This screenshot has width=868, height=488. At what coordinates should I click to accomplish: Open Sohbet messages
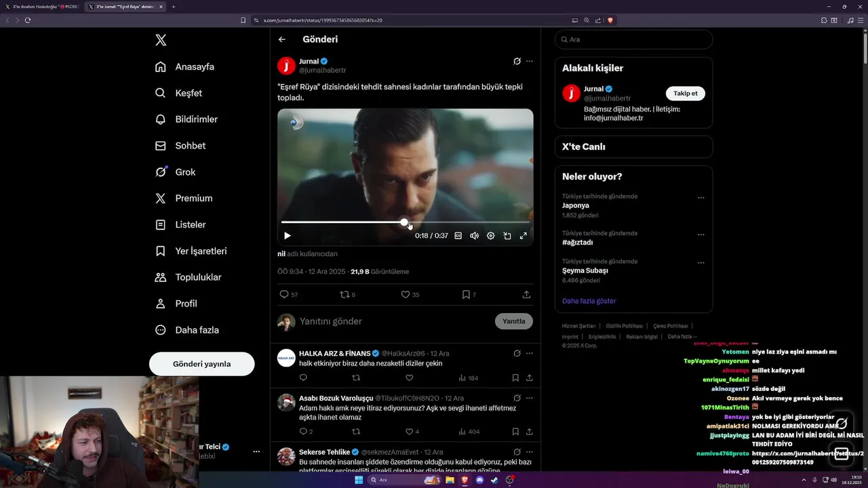tap(180, 146)
